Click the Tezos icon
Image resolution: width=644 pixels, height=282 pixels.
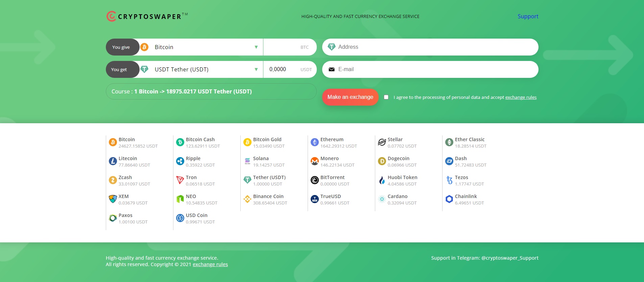tap(449, 180)
